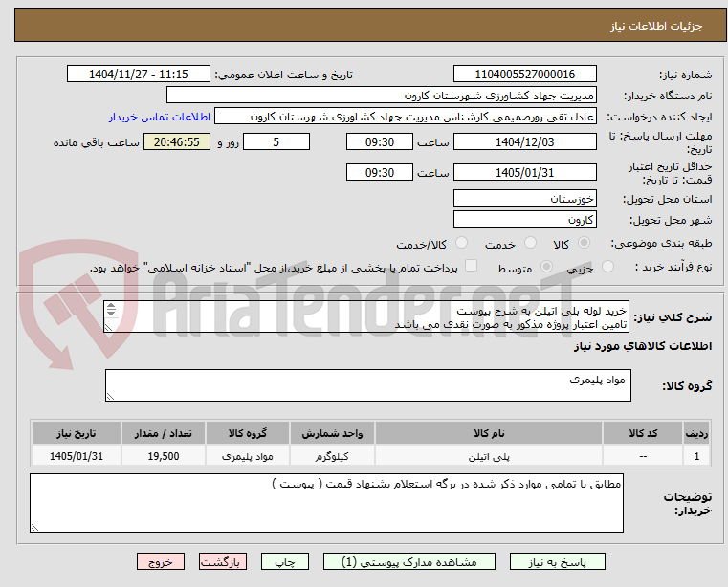Click the buyer name field مدیریت جهاد کشاورزی
Viewport: 728px width, 587px height.
point(381,96)
